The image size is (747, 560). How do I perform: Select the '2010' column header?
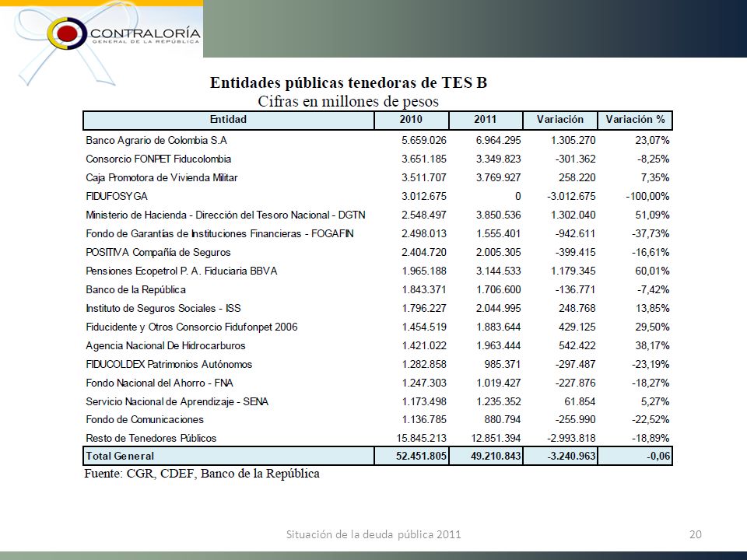coord(411,120)
